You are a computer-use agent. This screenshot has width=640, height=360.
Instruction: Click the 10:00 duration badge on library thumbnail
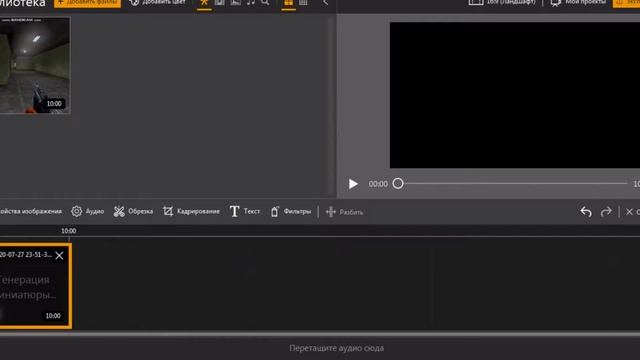[x=54, y=104]
